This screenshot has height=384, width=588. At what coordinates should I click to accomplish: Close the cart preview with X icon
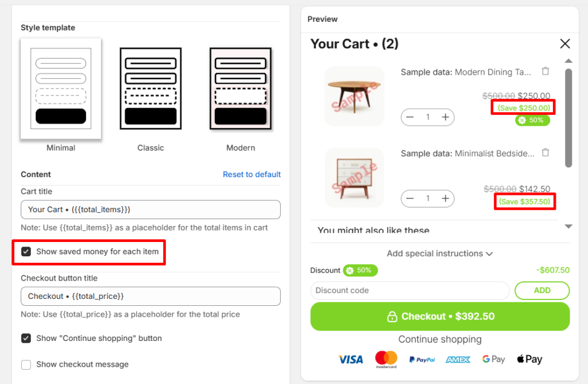pyautogui.click(x=565, y=44)
